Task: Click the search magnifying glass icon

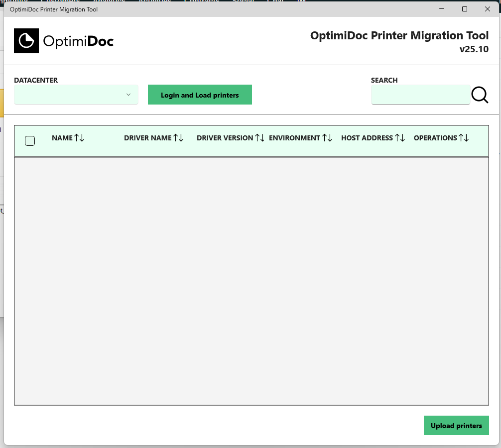Action: point(480,95)
